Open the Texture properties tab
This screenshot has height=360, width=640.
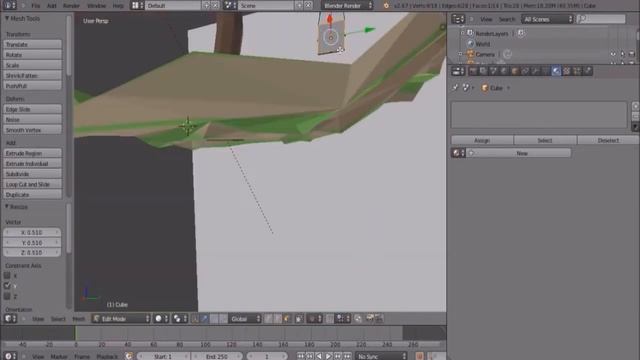pyautogui.click(x=567, y=71)
